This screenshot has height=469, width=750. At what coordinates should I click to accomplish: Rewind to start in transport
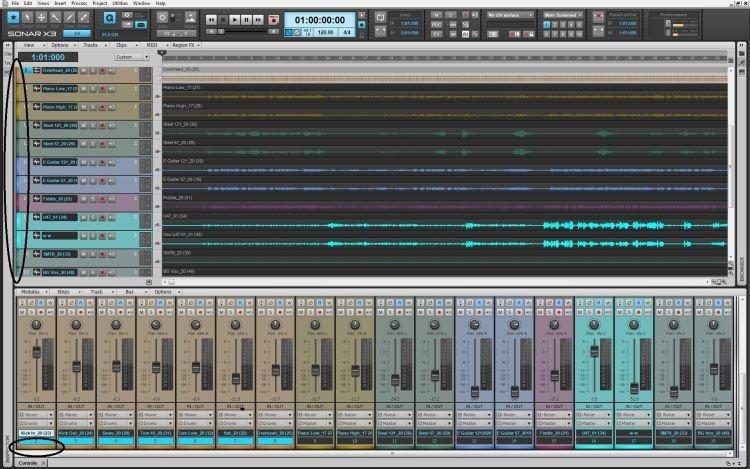[x=211, y=20]
